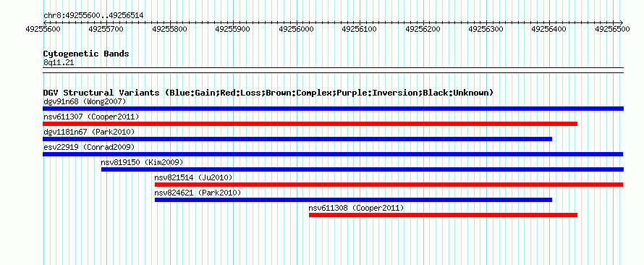Image resolution: width=644 pixels, height=265 pixels.
Task: Click the red nsv821514 loss bar
Action: 389,185
